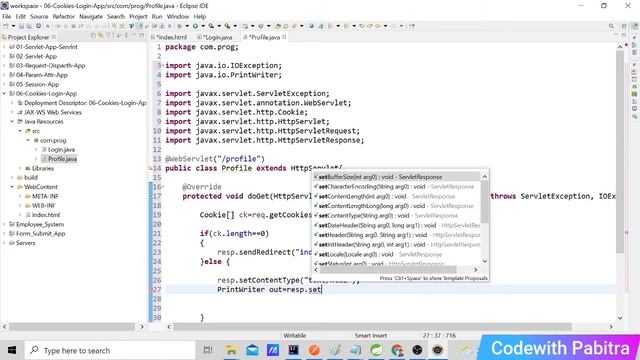Collapse the Java Resources node
This screenshot has height=360, width=640.
(x=12, y=122)
